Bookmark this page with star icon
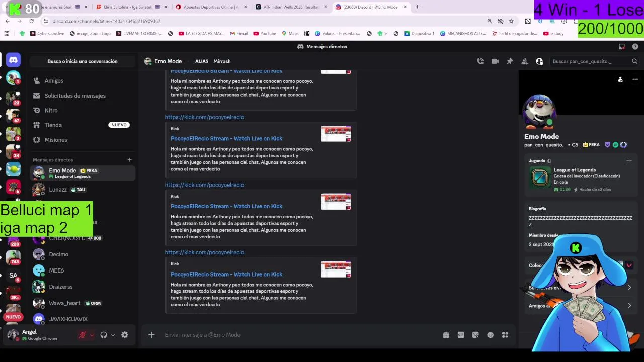 511,21
